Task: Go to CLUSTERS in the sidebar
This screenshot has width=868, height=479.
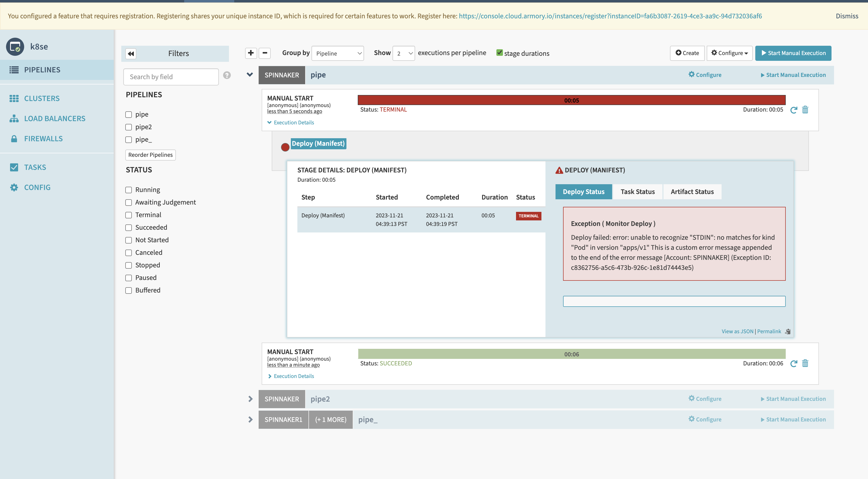Action: pos(42,98)
